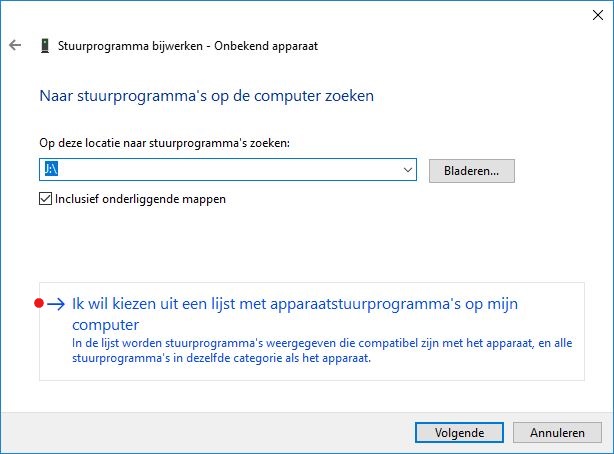Click the device icon beside the window title

[45, 46]
